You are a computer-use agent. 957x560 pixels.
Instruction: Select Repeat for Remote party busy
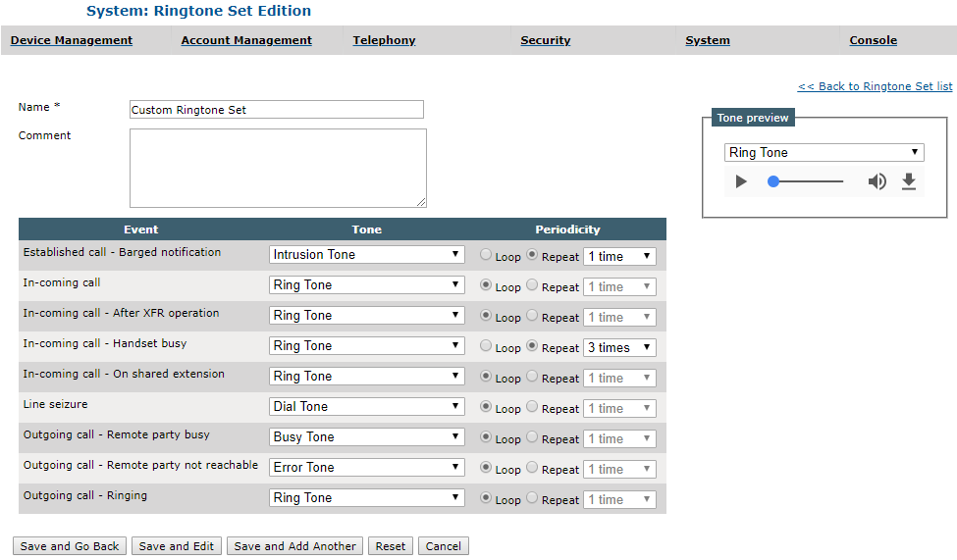click(x=532, y=436)
